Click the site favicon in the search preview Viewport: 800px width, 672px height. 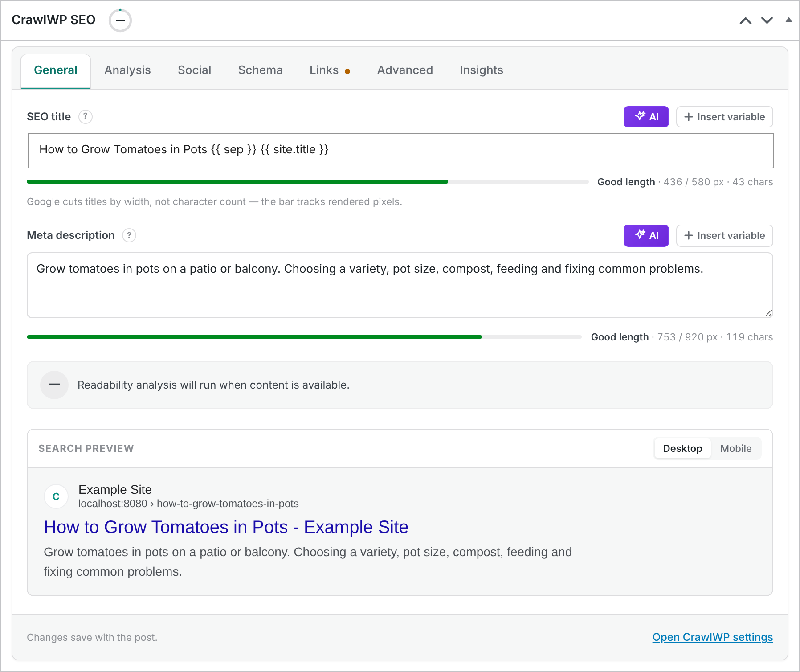click(x=56, y=496)
